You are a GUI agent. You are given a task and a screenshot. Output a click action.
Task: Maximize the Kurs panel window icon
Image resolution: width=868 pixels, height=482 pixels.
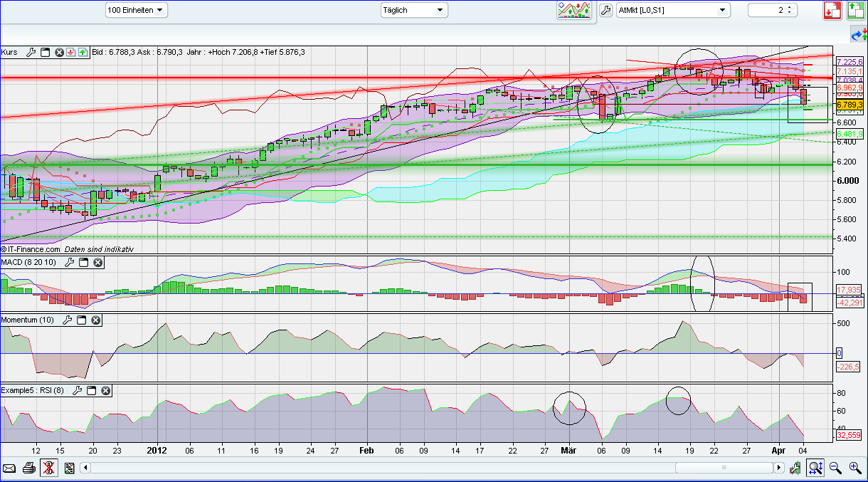click(x=45, y=52)
